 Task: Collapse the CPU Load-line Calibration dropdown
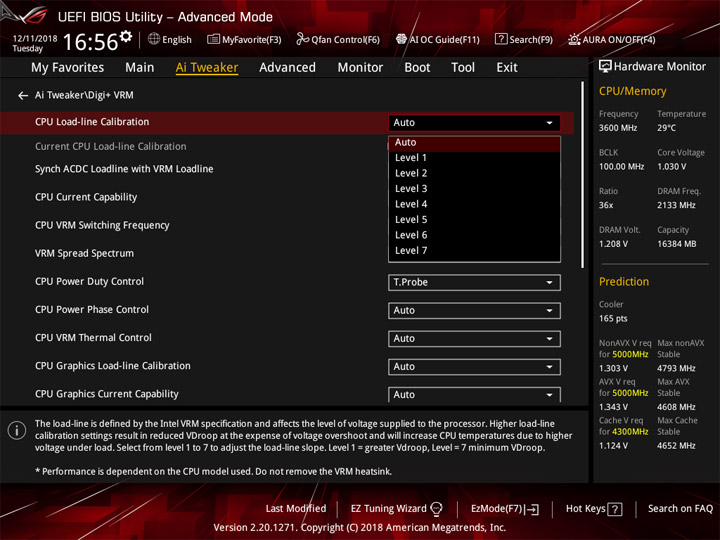coord(474,123)
